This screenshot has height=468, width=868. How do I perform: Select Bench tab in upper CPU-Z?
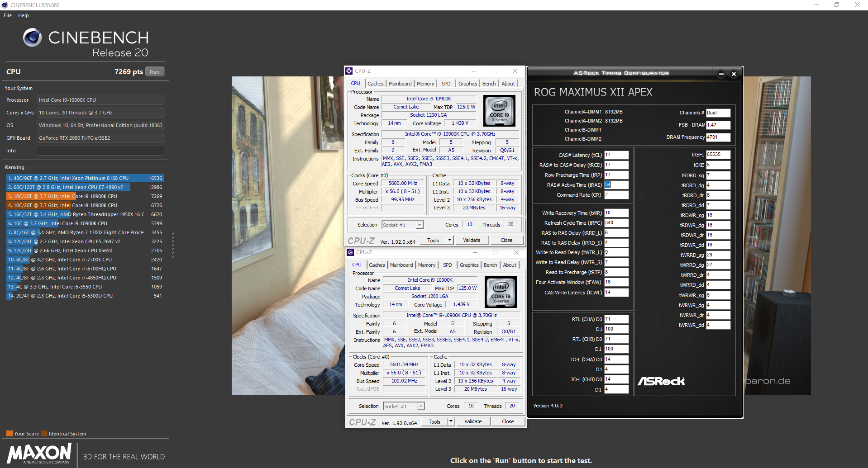489,84
